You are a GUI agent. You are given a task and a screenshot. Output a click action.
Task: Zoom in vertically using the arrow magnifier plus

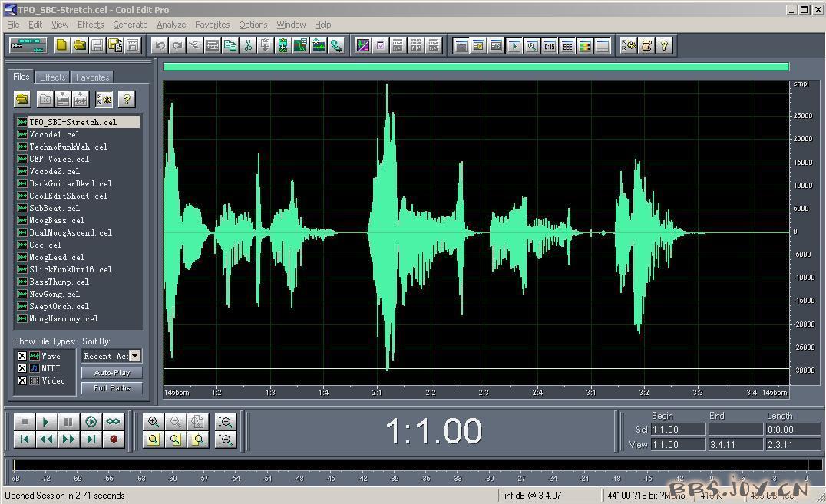pyautogui.click(x=226, y=422)
